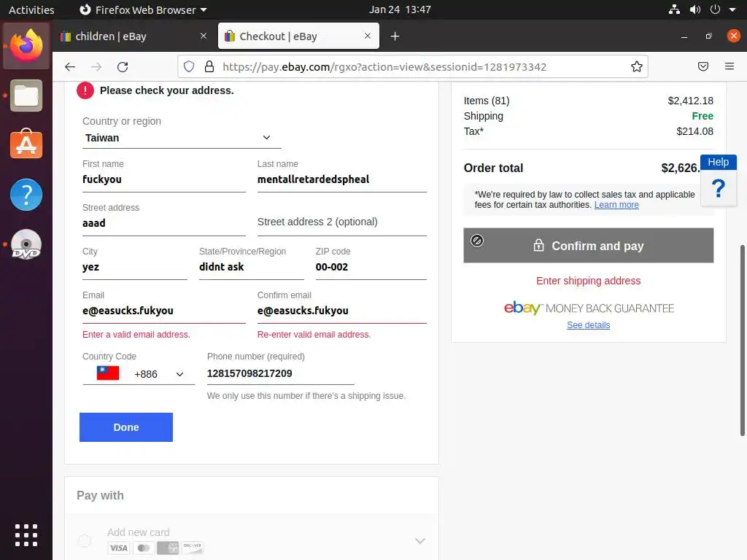This screenshot has height=560, width=747.
Task: Open Files manager in the dock
Action: pyautogui.click(x=26, y=96)
